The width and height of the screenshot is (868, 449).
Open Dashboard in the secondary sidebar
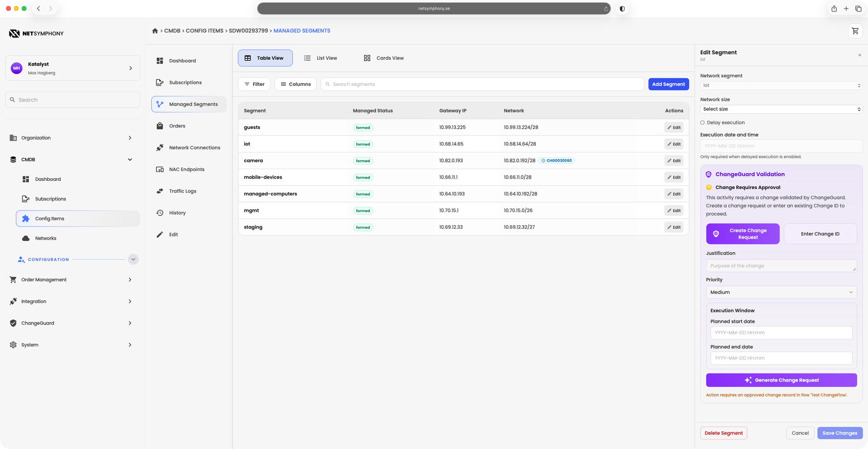pos(189,61)
